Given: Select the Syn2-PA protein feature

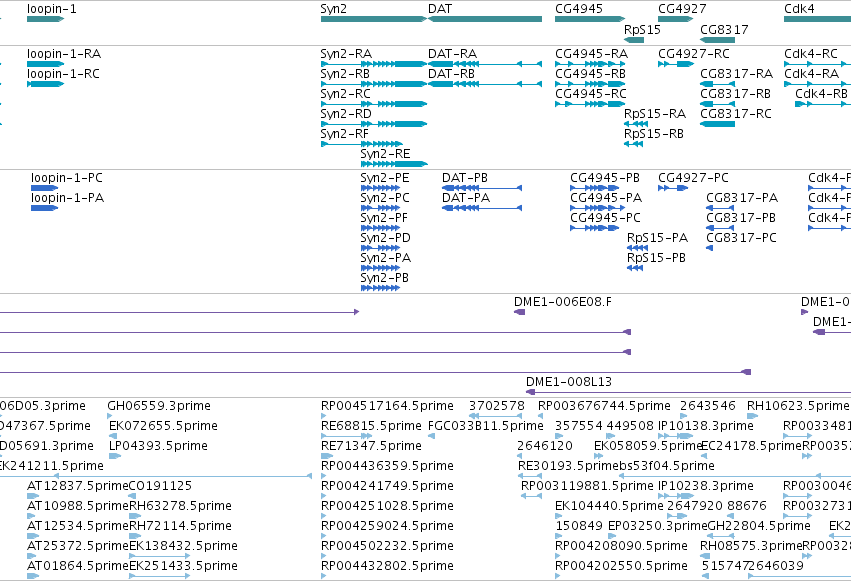Looking at the screenshot, I should click(x=380, y=268).
